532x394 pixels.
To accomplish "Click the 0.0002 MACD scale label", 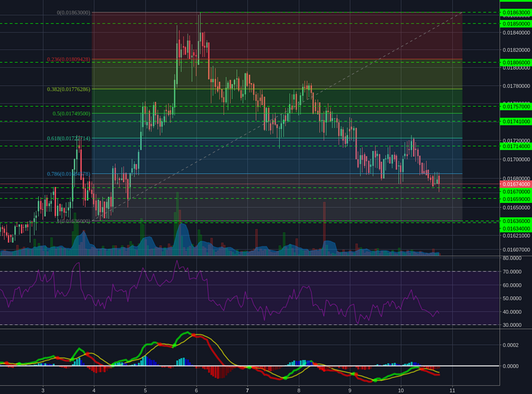I will click(511, 345).
